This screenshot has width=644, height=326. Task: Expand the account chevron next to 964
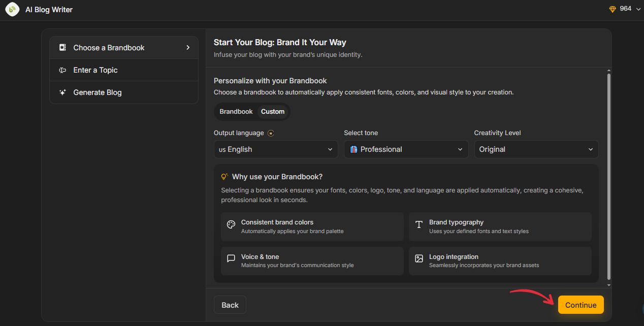coord(638,9)
